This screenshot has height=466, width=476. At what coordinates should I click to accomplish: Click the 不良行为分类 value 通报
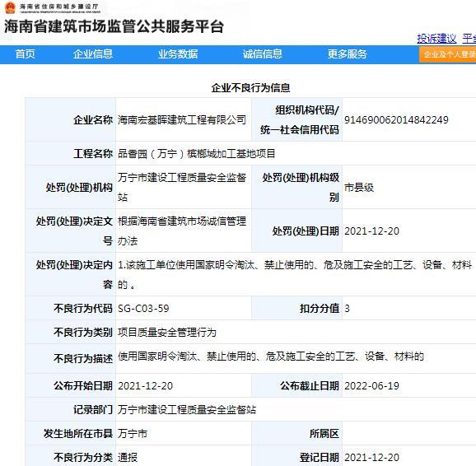tap(128, 457)
